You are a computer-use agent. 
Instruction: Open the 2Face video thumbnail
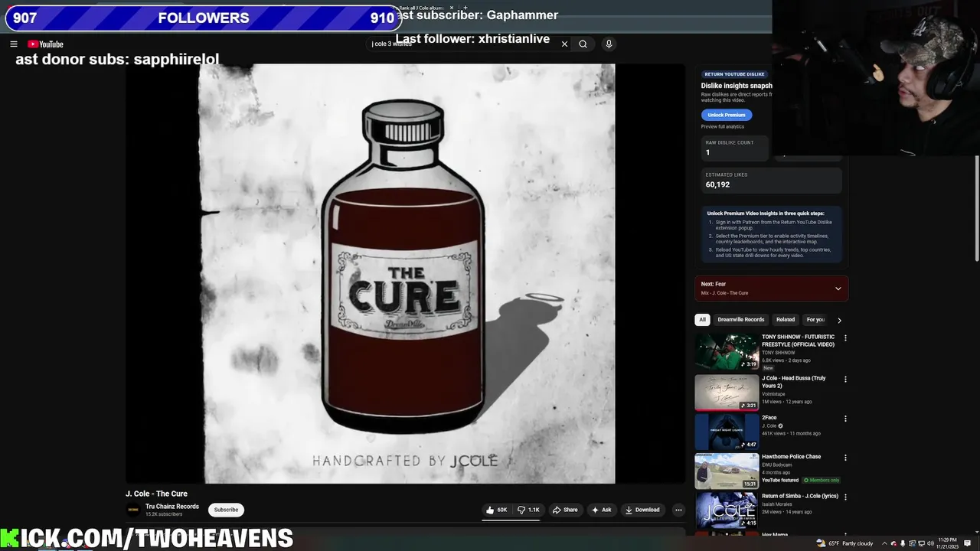(727, 432)
